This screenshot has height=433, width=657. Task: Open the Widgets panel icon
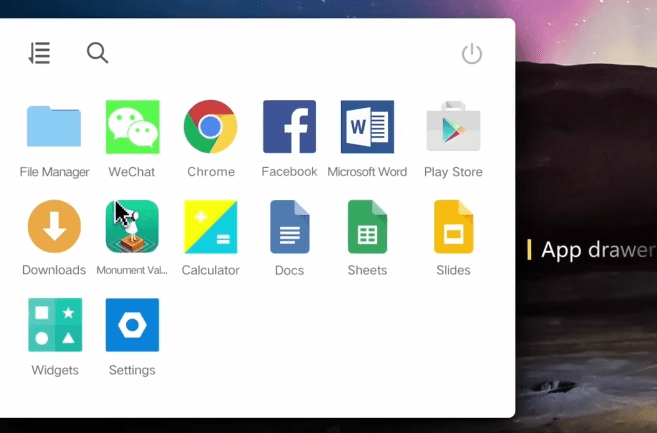tap(55, 325)
